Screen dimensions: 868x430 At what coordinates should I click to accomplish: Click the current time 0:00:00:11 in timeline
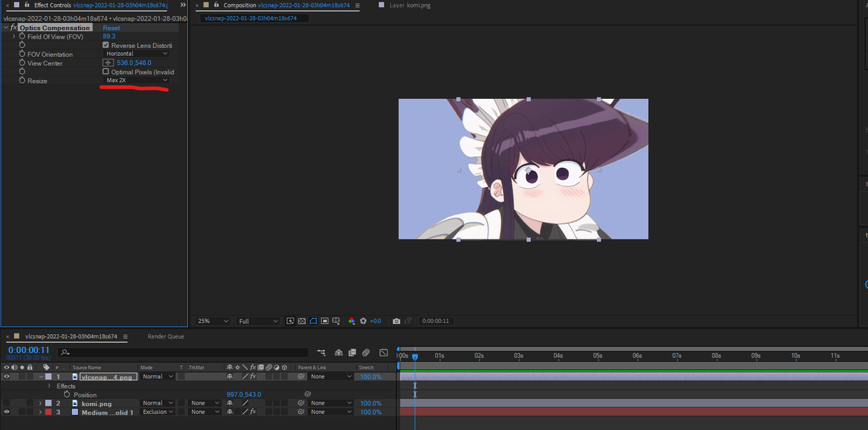tap(29, 350)
